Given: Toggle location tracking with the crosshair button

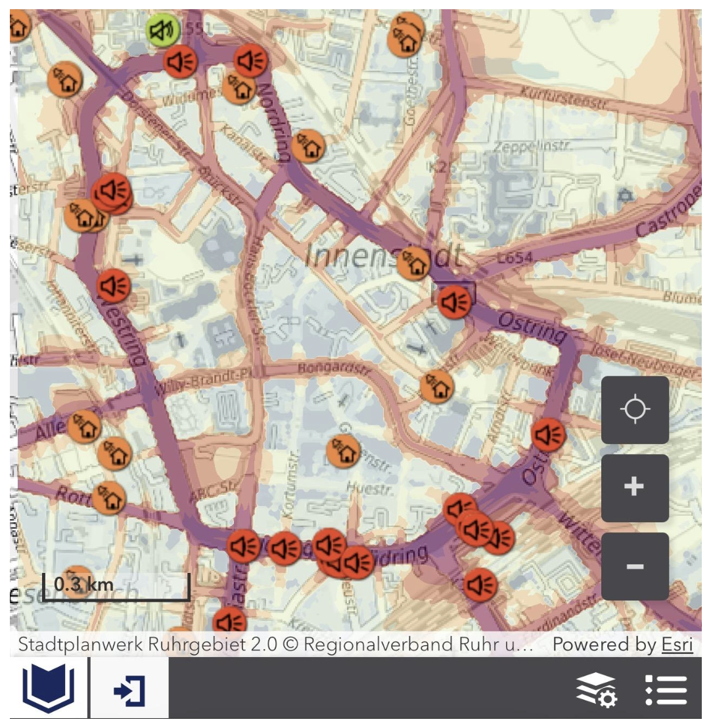Looking at the screenshot, I should click(636, 409).
